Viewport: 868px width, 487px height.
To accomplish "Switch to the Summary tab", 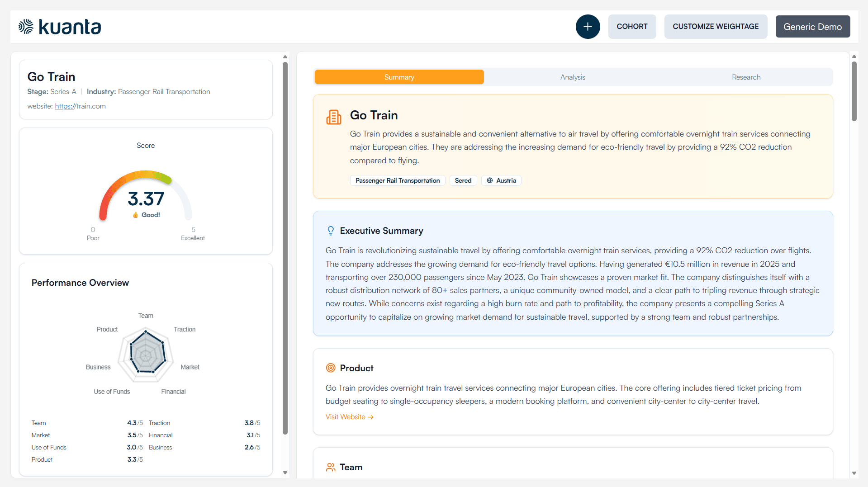I will click(399, 77).
